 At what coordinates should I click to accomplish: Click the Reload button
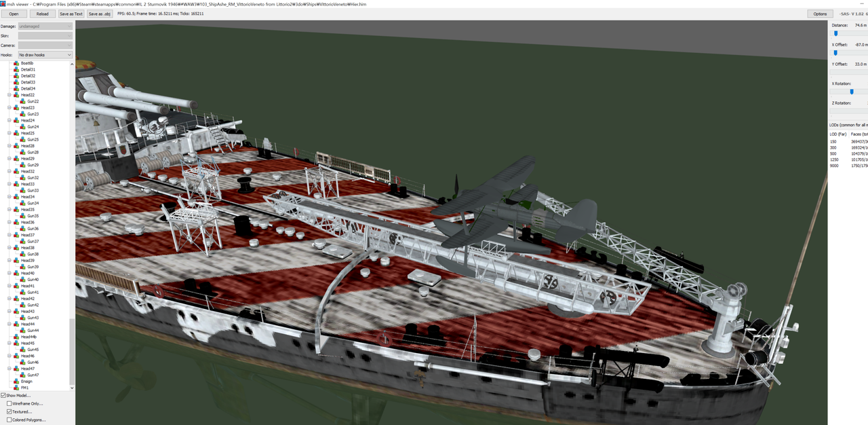pyautogui.click(x=42, y=14)
